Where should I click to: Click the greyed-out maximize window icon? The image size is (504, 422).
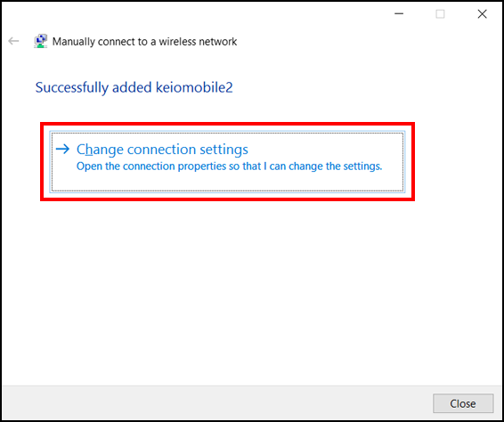[440, 14]
